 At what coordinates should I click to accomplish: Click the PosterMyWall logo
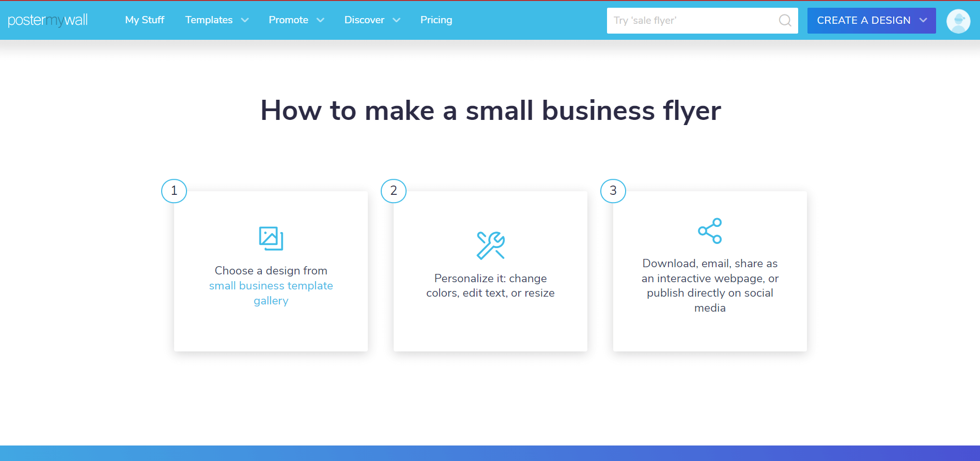click(48, 20)
